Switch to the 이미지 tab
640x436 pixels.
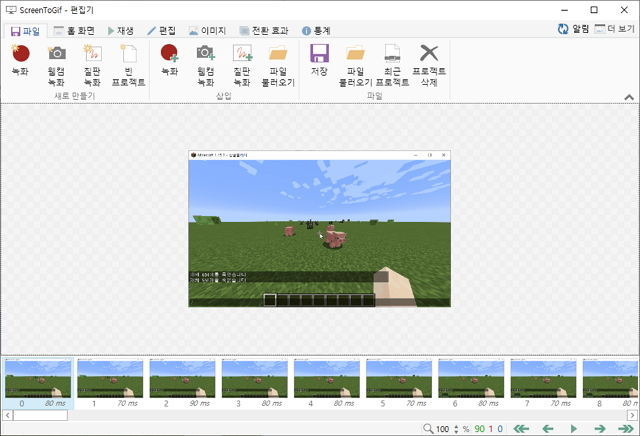208,31
